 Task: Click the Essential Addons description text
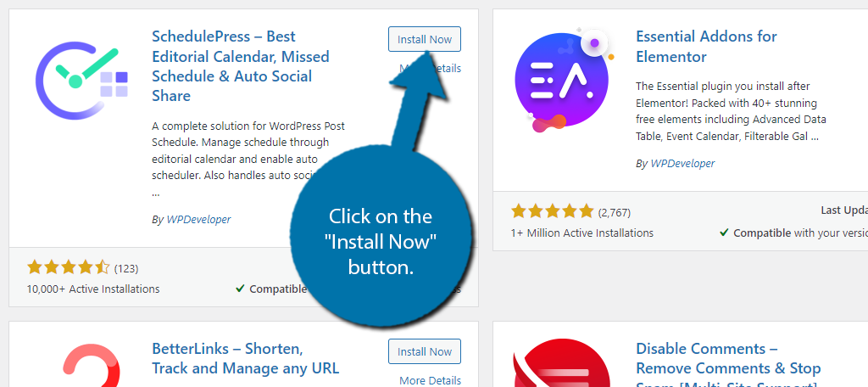click(731, 111)
